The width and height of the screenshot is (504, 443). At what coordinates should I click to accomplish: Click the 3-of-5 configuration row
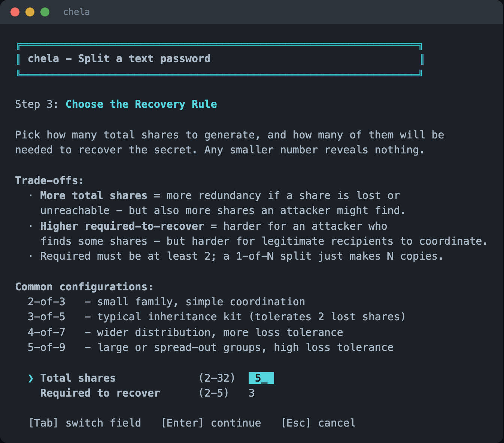pyautogui.click(x=216, y=317)
